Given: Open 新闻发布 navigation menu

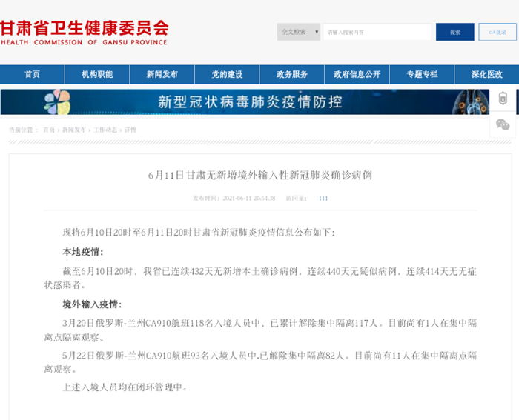Looking at the screenshot, I should (162, 74).
